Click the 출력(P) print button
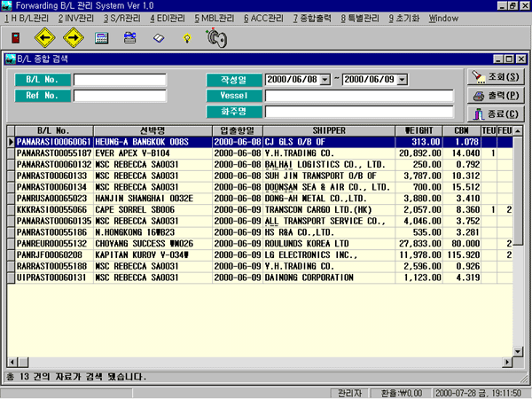 496,96
